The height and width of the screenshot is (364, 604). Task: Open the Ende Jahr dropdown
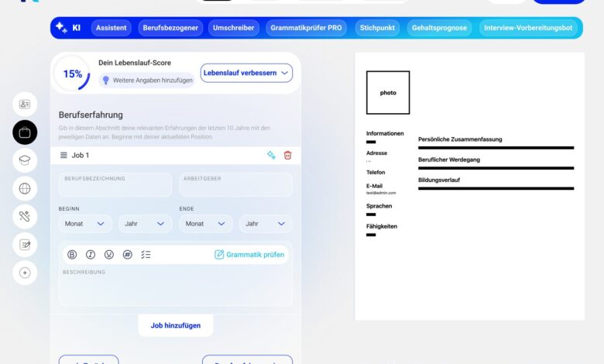266,224
